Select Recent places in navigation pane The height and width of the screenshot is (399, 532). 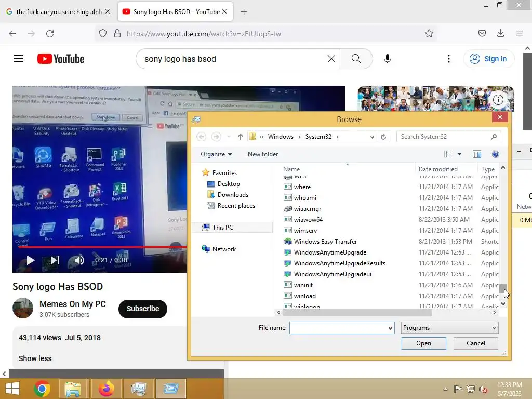tap(236, 206)
